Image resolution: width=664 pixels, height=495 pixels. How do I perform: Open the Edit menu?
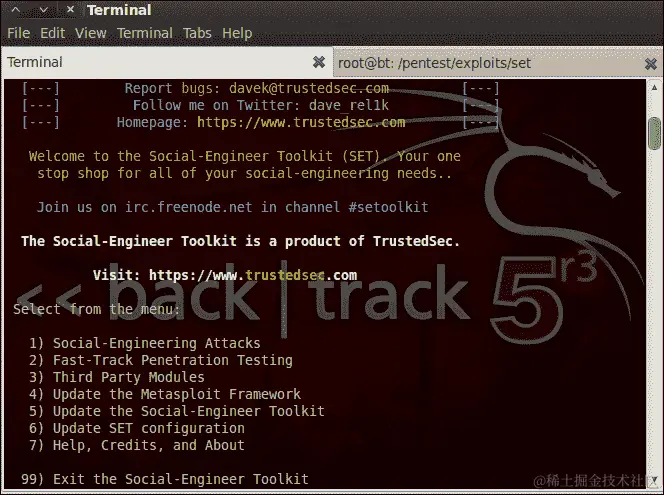click(53, 33)
